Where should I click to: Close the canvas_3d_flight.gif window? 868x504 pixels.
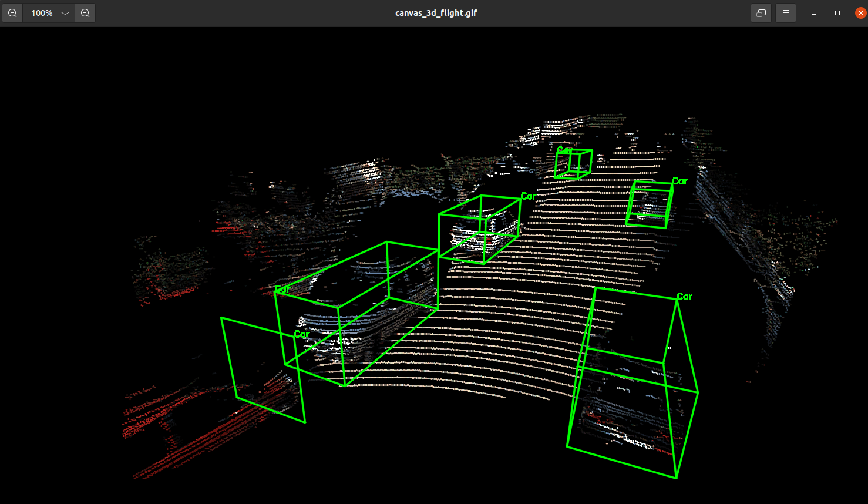(860, 13)
